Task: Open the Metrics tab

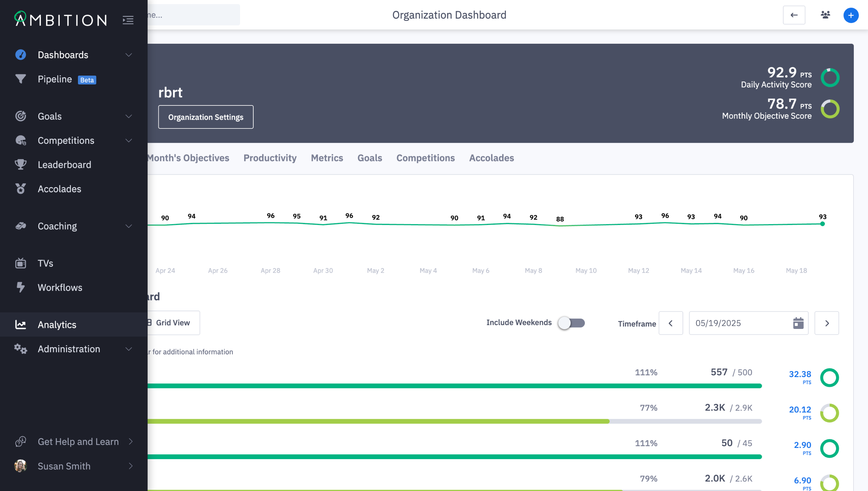Action: point(327,158)
